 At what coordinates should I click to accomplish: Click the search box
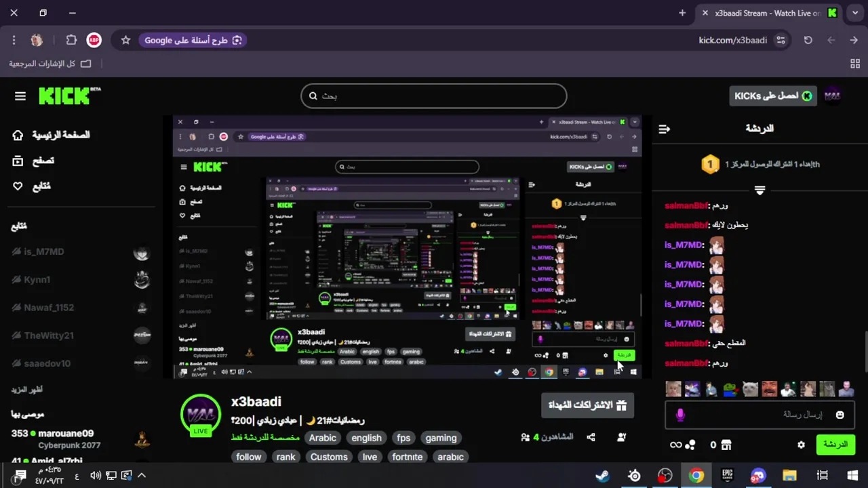pos(434,96)
